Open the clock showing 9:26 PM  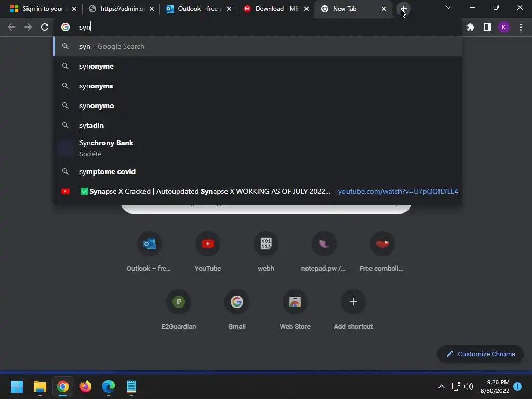coord(495,387)
